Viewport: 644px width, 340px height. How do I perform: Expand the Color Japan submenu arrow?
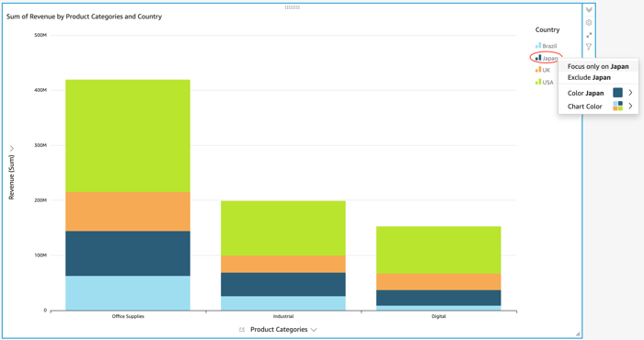[x=630, y=93]
